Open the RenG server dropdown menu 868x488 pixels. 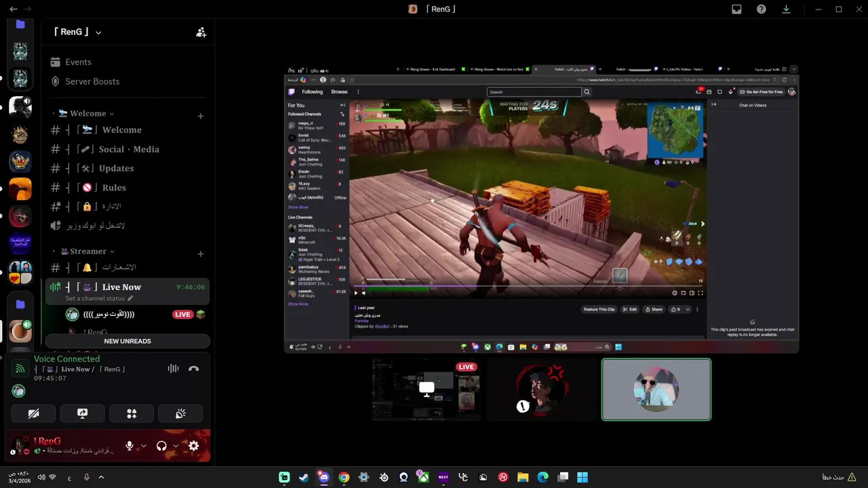pos(77,32)
